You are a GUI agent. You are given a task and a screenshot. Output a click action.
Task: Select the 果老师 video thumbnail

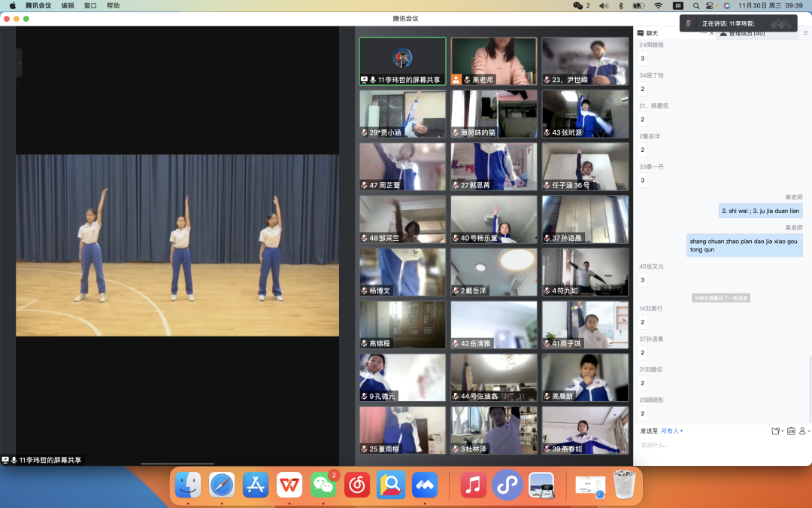[494, 62]
